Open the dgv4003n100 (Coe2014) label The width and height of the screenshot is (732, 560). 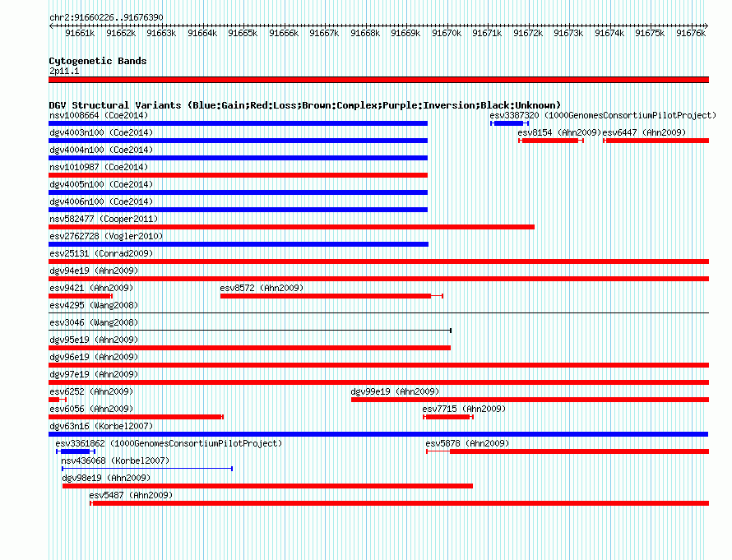click(x=101, y=132)
